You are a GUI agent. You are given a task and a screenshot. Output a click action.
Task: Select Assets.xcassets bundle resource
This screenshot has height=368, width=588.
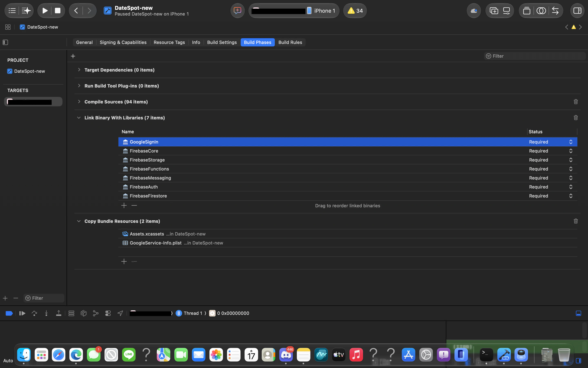348,234
